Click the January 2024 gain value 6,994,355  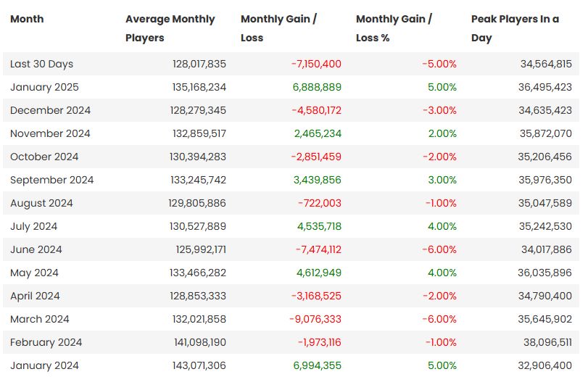(318, 365)
